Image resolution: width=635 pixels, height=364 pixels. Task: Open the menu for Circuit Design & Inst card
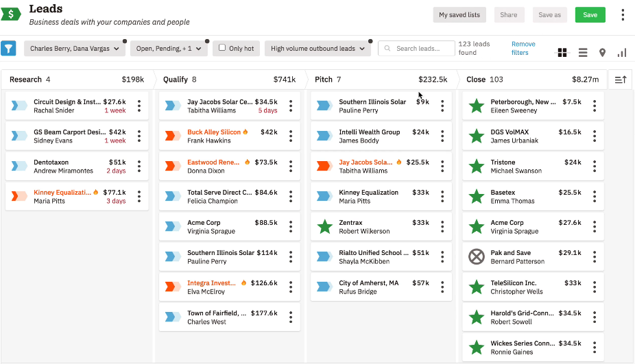tap(139, 106)
